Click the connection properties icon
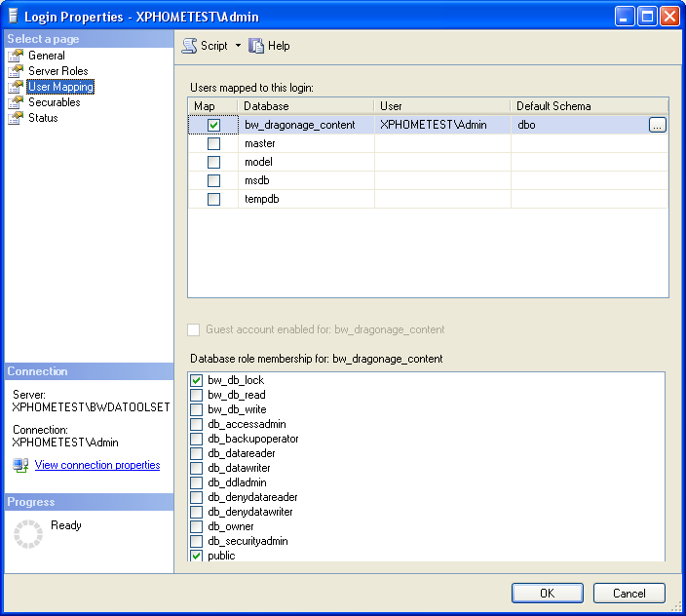The image size is (686, 616). click(x=20, y=466)
